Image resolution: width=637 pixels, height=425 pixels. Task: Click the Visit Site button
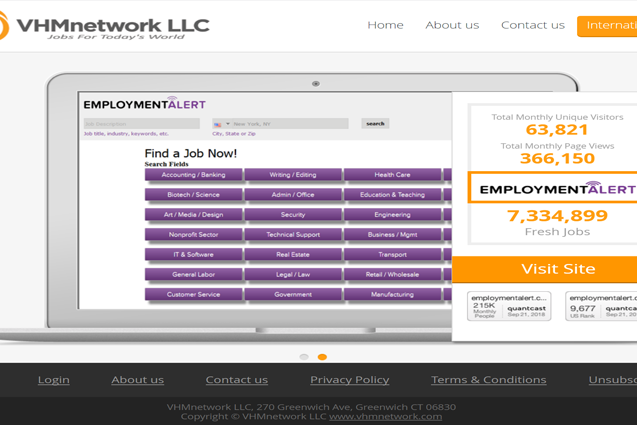(544, 269)
